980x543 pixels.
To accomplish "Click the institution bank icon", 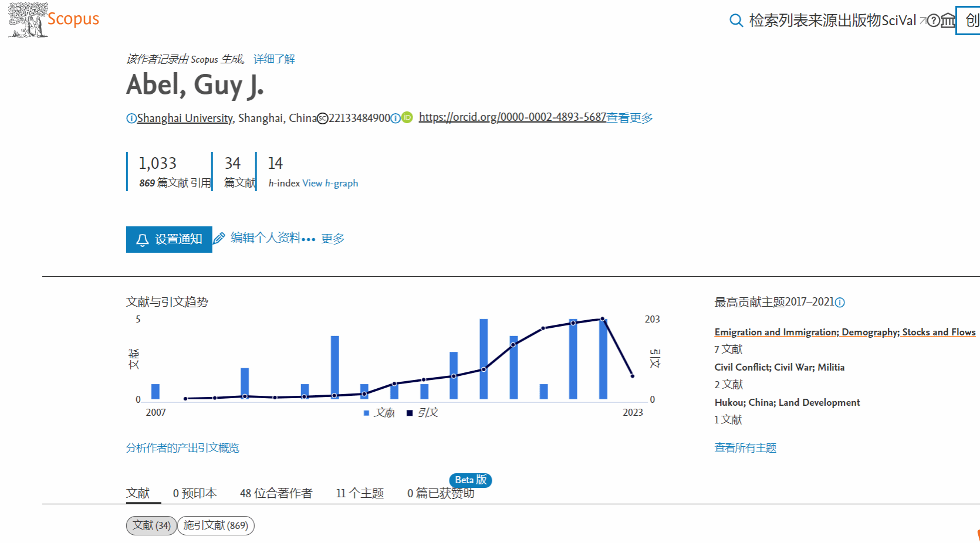I will point(949,21).
